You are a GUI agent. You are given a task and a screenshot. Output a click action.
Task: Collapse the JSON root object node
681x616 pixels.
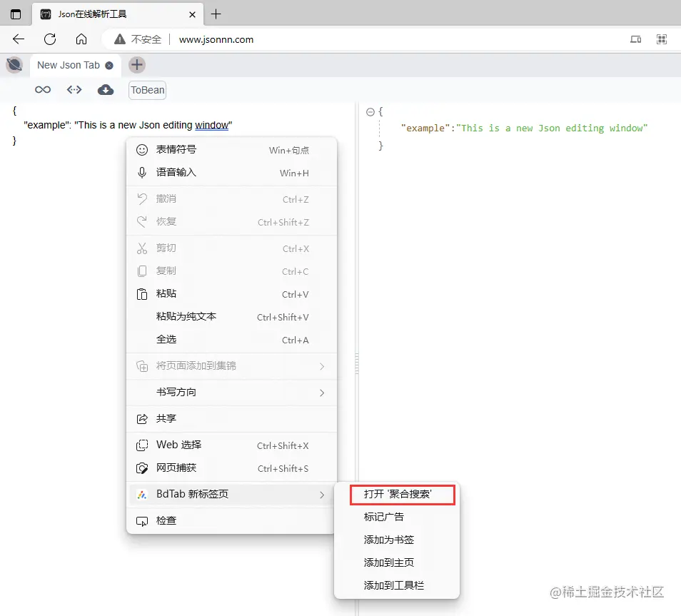pyautogui.click(x=370, y=112)
